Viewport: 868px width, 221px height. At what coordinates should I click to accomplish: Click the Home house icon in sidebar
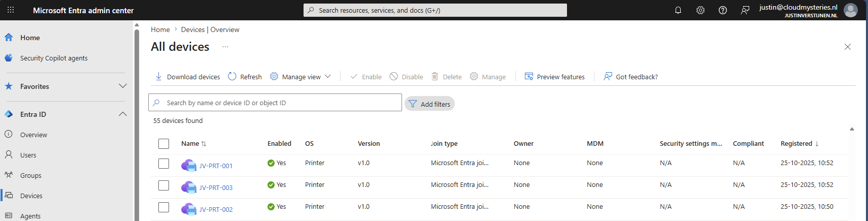[9, 37]
